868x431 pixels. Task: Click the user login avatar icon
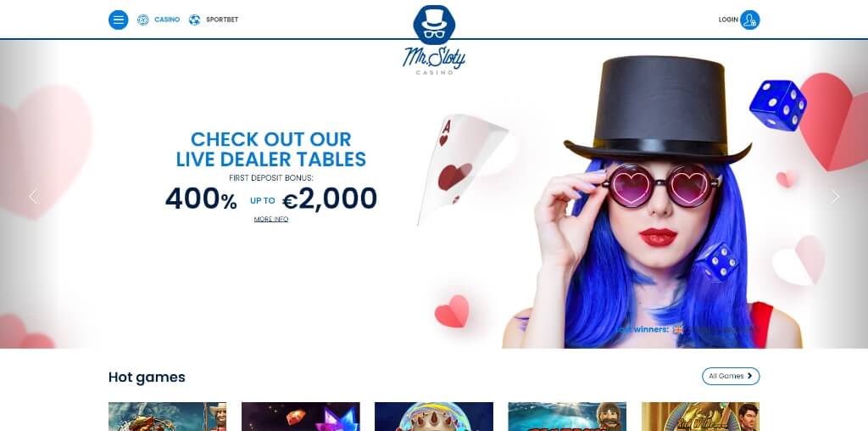[749, 20]
